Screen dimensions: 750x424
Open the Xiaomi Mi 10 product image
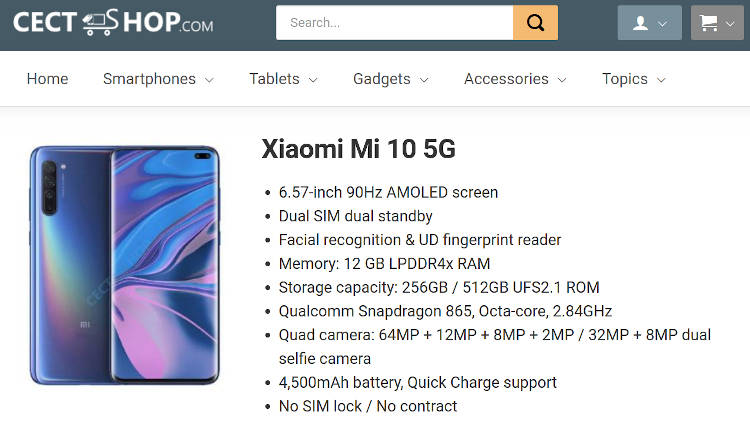[125, 265]
